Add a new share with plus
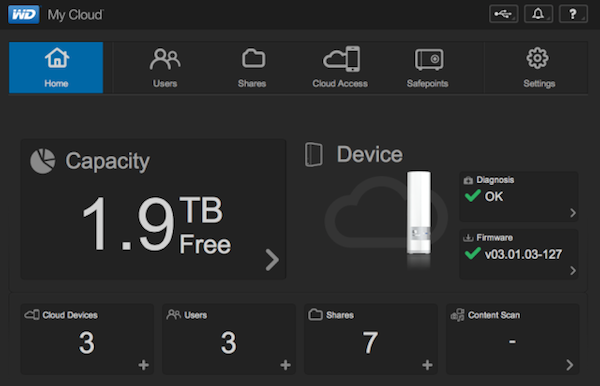The image size is (600, 386). point(427,365)
